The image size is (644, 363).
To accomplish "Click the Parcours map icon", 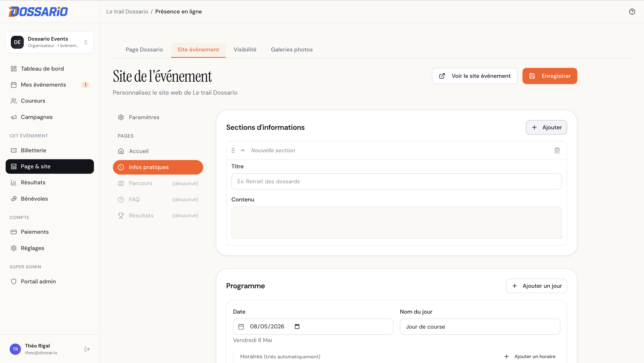I will pyautogui.click(x=121, y=183).
